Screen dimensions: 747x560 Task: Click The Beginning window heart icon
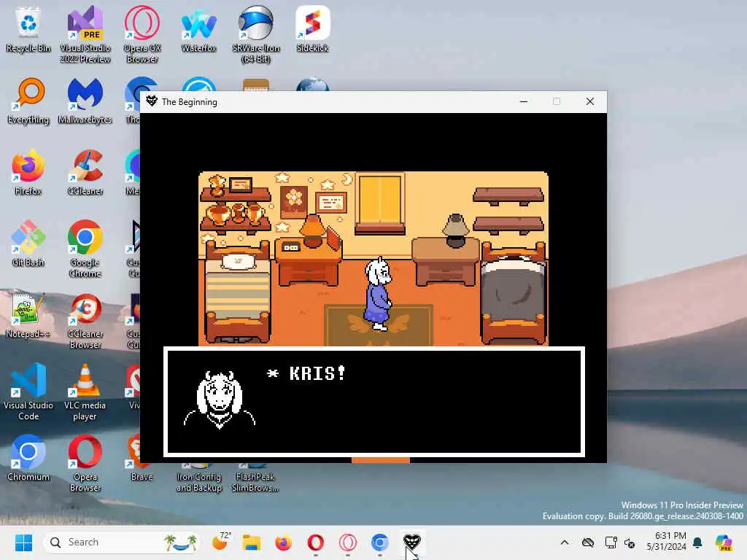pyautogui.click(x=152, y=101)
